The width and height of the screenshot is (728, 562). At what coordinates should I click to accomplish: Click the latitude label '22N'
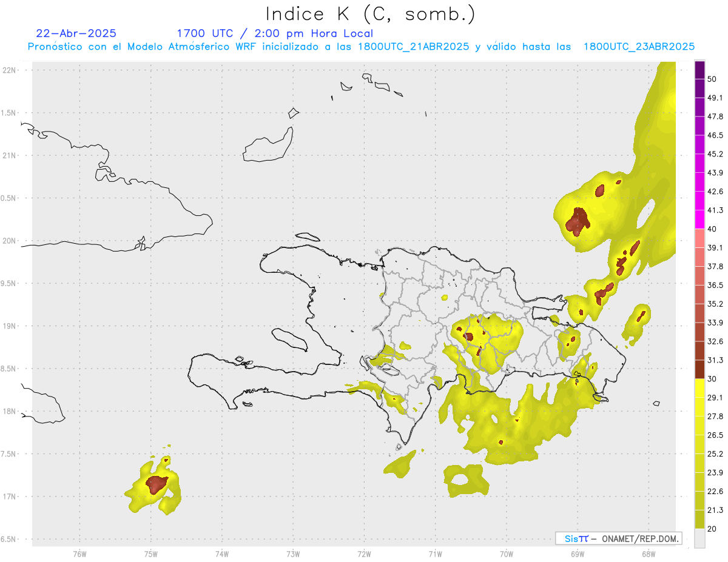click(10, 70)
